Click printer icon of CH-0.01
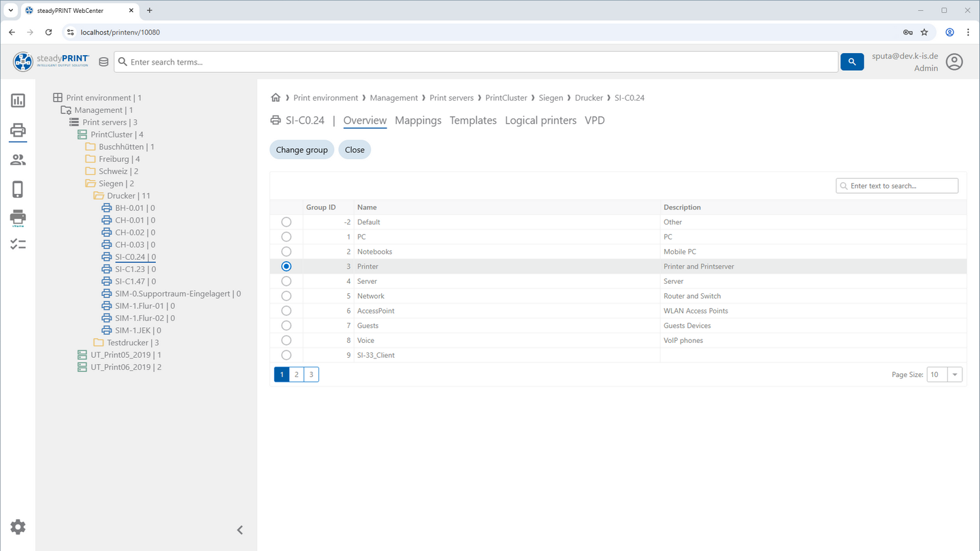This screenshot has width=980, height=551. [x=107, y=220]
